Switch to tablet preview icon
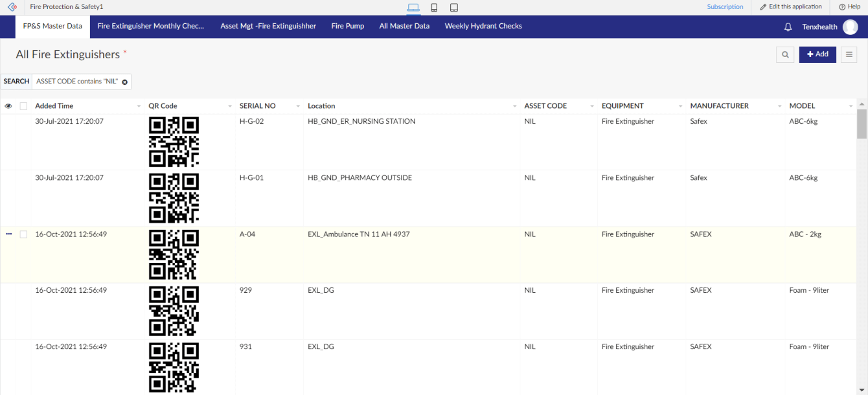This screenshot has width=868, height=395. tap(454, 8)
